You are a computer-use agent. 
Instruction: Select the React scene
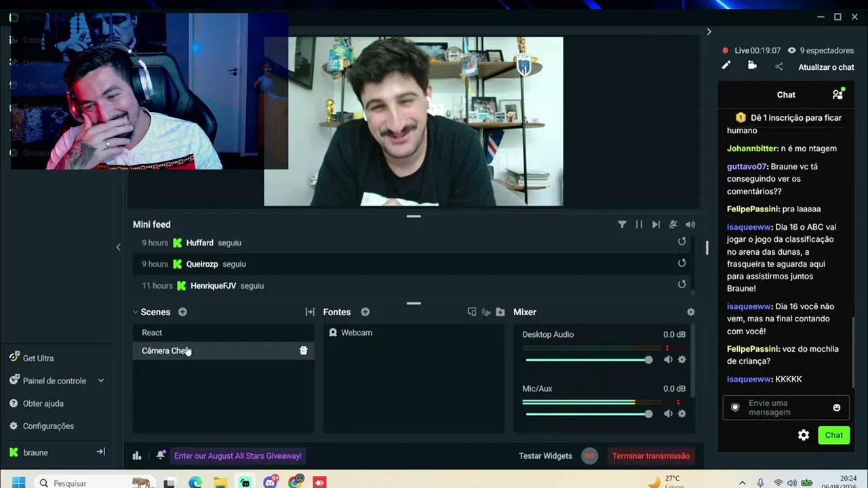pyautogui.click(x=223, y=333)
